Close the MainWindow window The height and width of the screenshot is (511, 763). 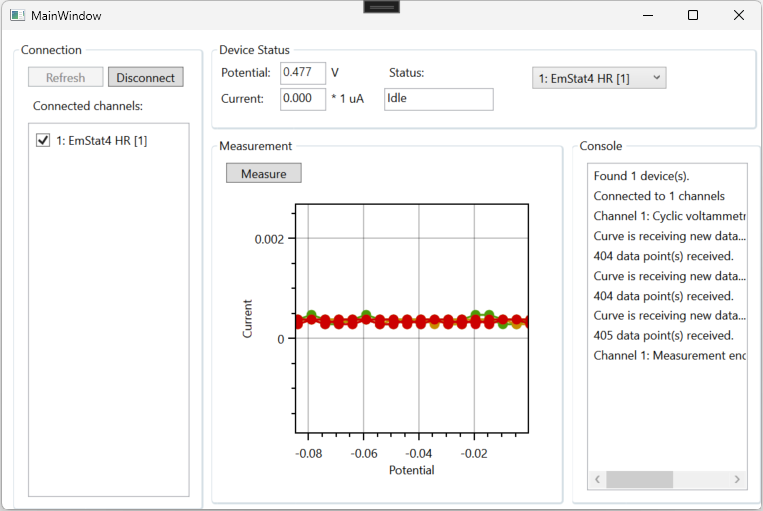point(739,15)
